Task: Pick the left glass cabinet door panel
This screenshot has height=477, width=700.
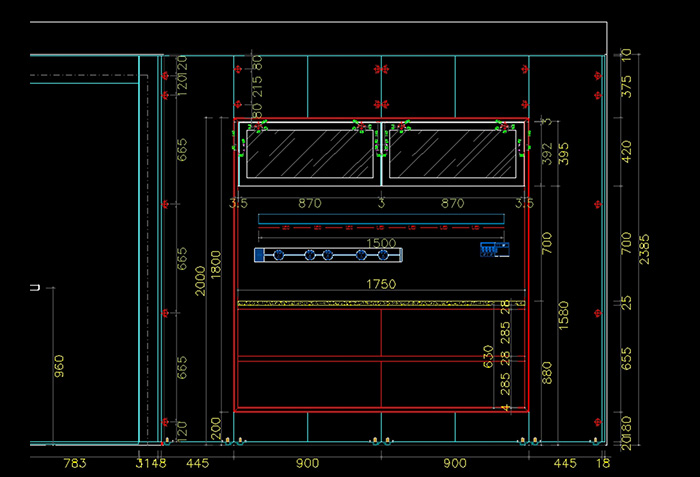Action: pos(310,155)
